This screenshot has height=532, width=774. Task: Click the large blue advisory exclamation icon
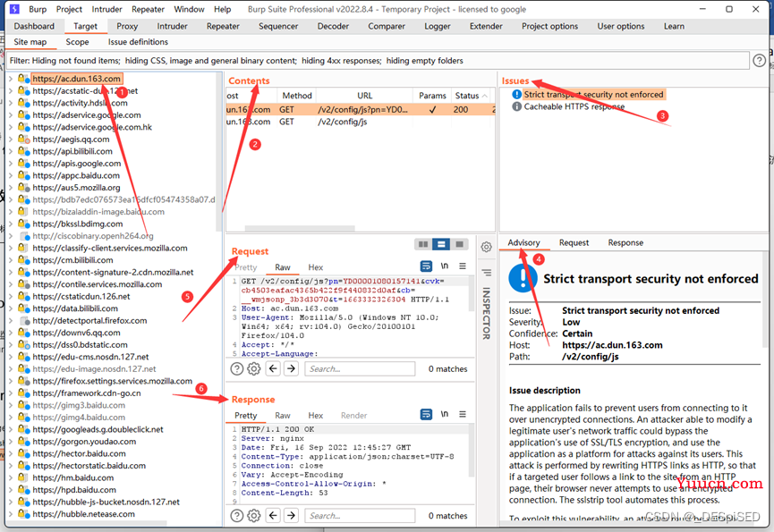(x=523, y=278)
